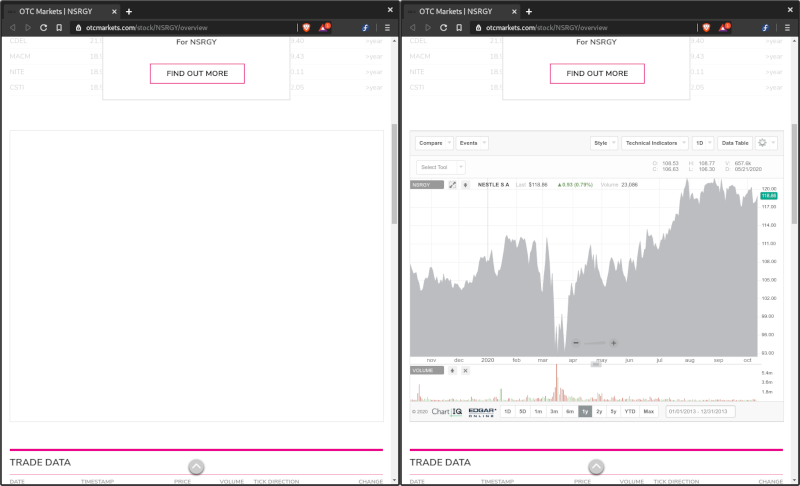Select the 1m range button

538,412
